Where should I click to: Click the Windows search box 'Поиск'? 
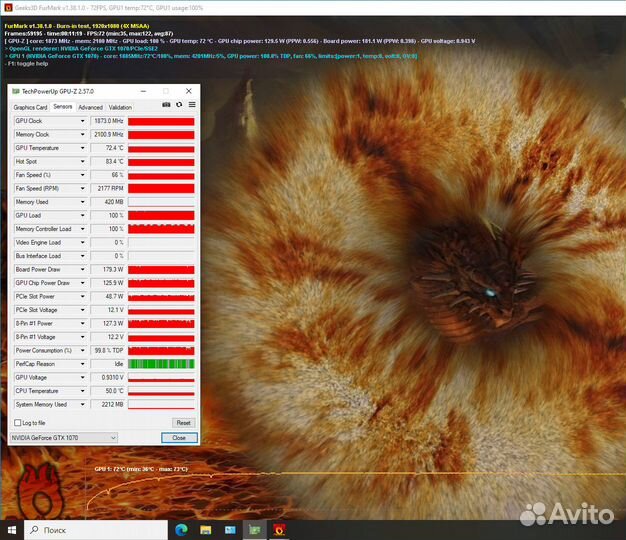click(x=96, y=530)
